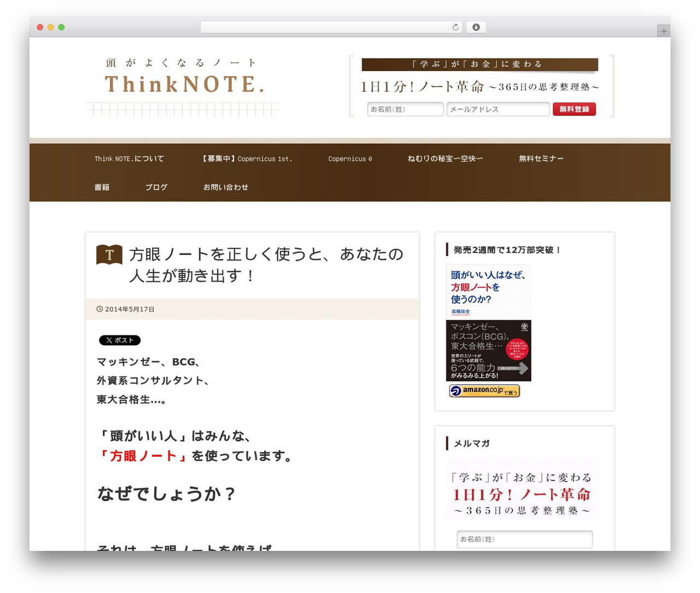Focus the header メールアドレス field

[498, 109]
